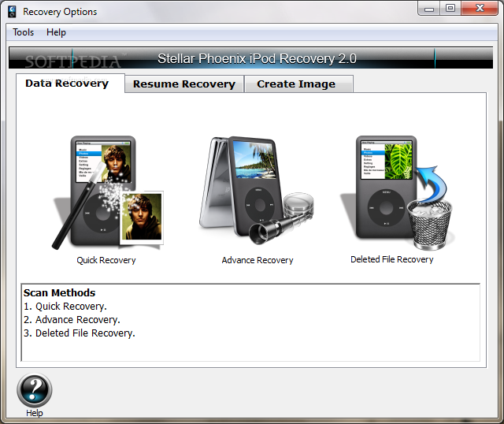Switch to the Data Recovery tab
Screen dimensions: 504x424
[x=70, y=84]
